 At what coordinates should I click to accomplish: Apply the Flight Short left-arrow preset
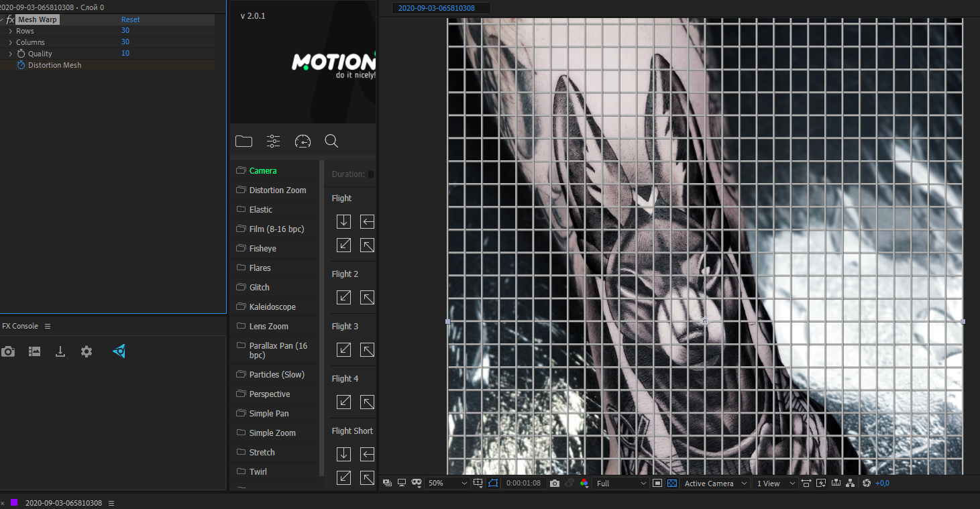coord(367,454)
